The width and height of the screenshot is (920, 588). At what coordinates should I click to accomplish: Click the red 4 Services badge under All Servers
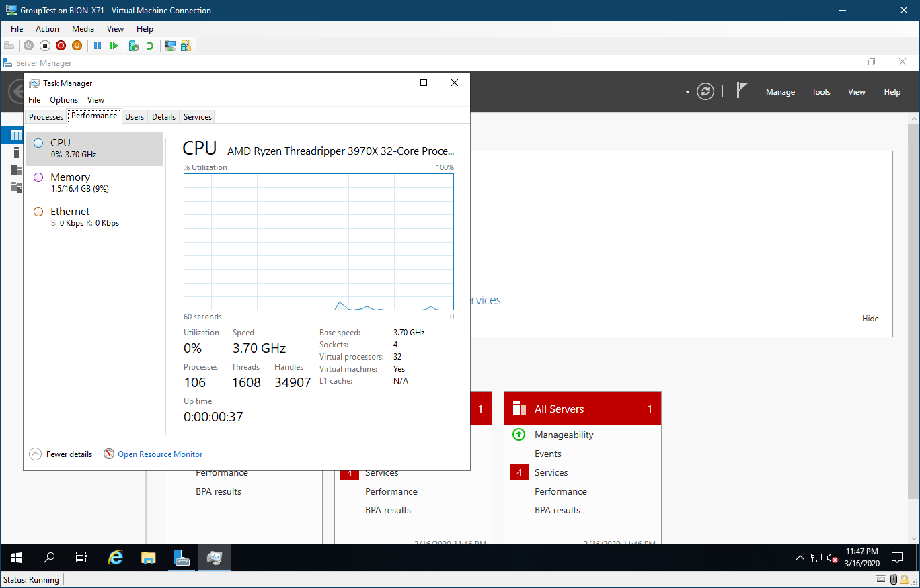[x=519, y=472]
